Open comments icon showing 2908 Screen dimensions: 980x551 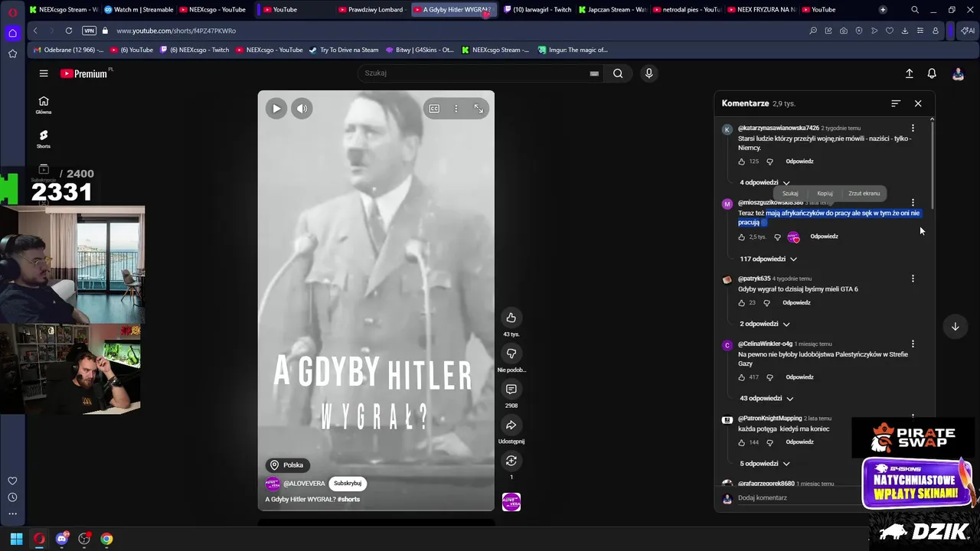point(511,389)
